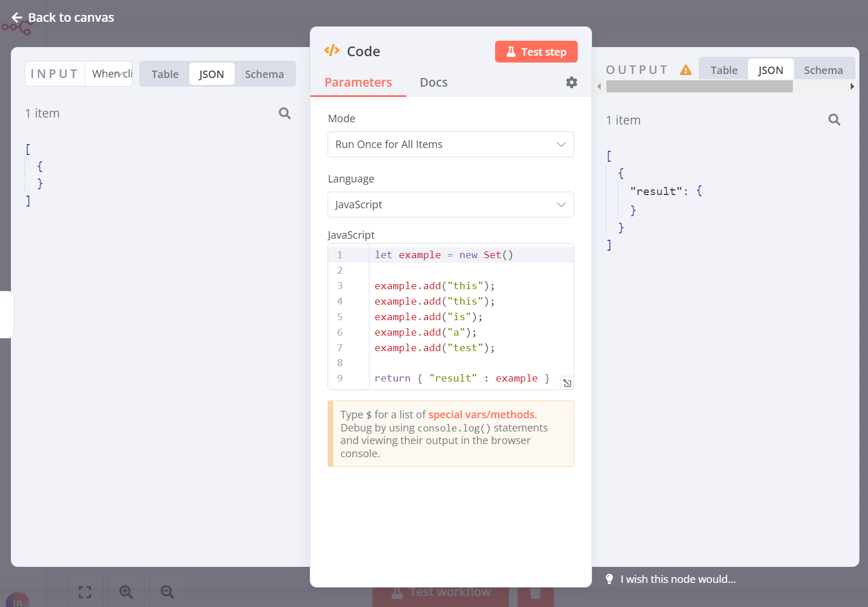Open the Mode dropdown
868x607 pixels.
450,145
